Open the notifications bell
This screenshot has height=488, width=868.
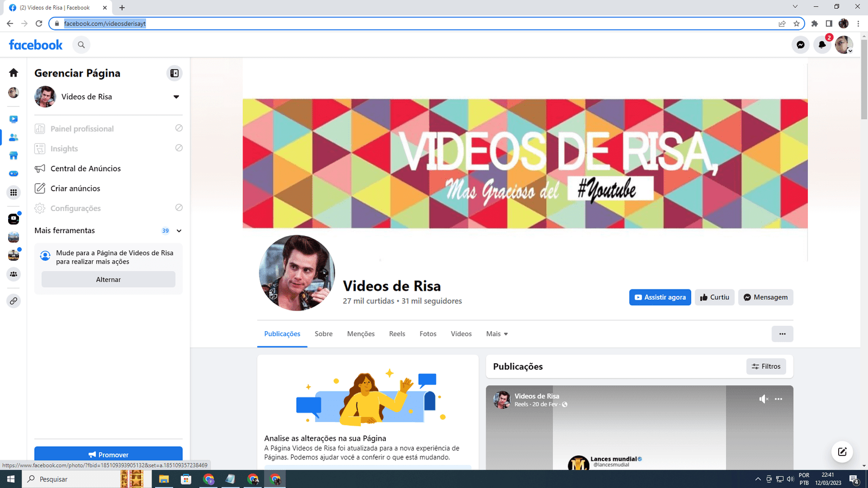pos(822,45)
